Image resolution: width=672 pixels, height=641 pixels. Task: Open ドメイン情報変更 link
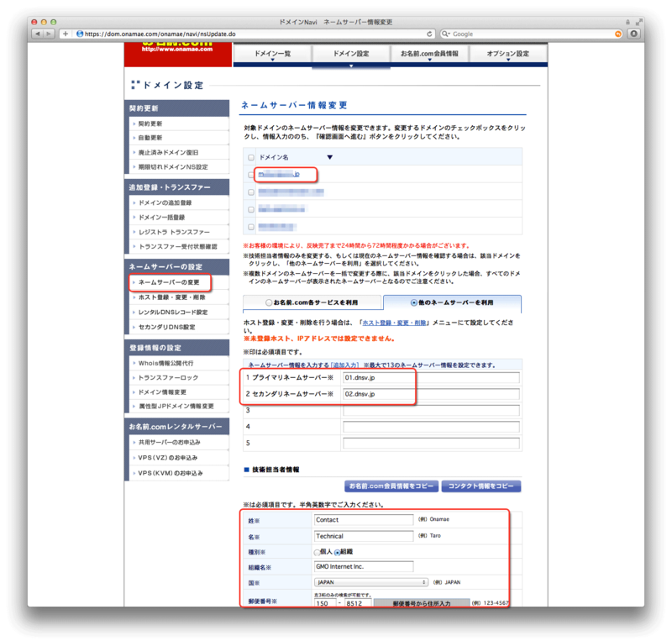tap(162, 391)
